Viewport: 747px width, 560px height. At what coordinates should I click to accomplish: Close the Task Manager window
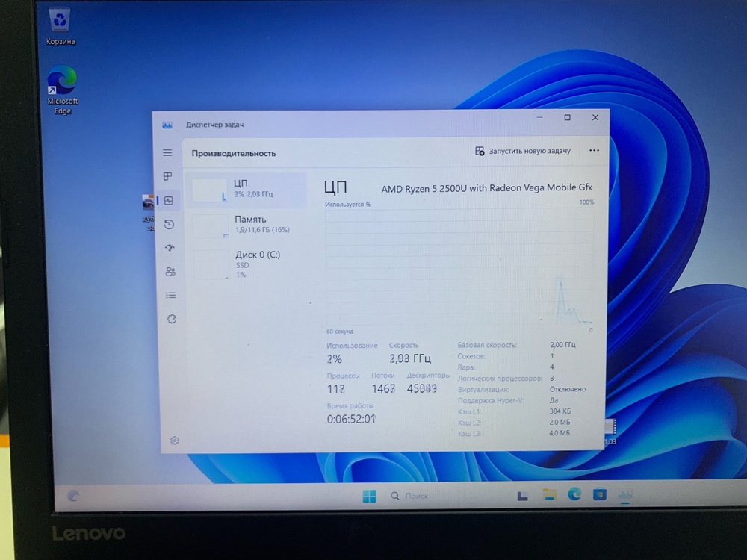595,117
